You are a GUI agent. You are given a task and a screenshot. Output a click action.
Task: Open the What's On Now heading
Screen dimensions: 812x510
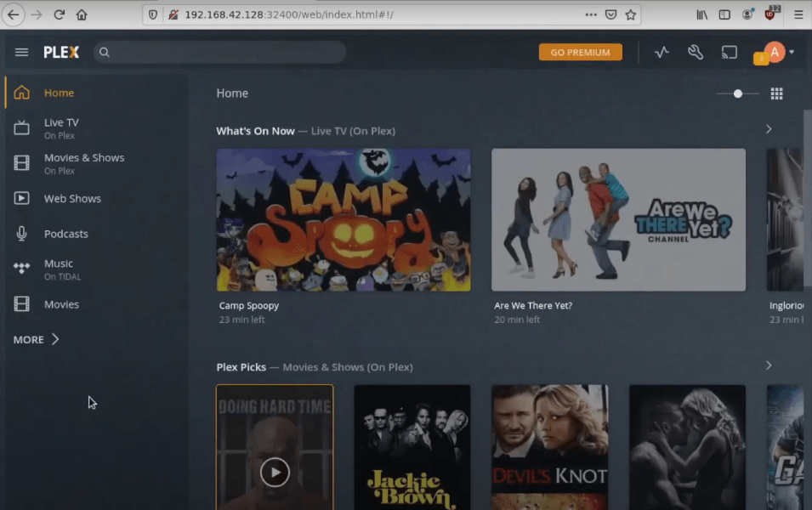255,131
